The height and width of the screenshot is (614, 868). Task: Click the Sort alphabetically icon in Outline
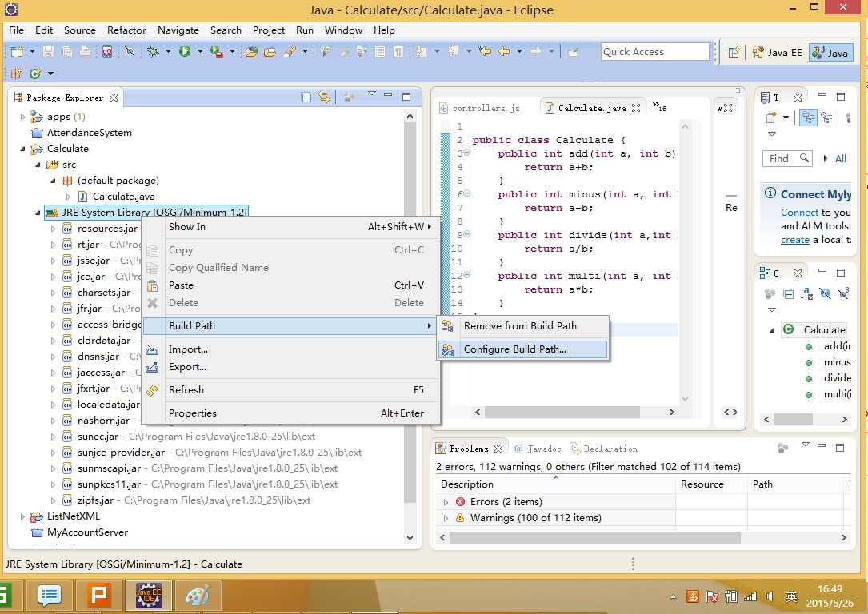point(806,293)
